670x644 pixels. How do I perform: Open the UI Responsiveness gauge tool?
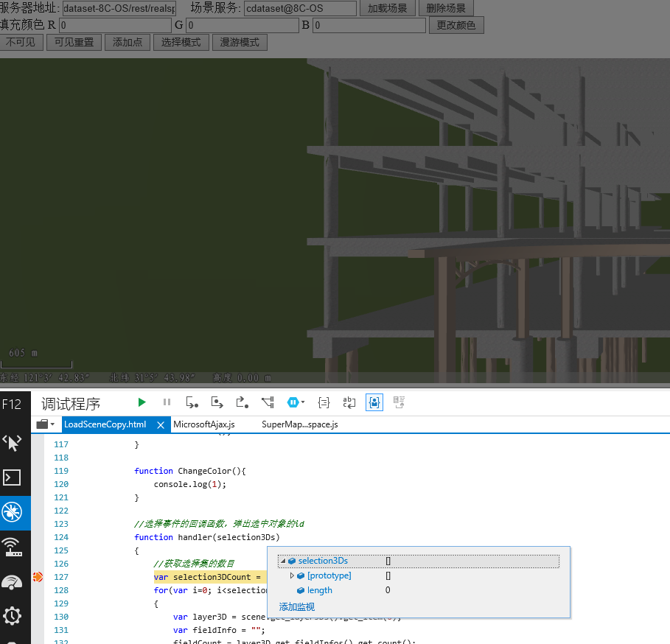tap(12, 582)
